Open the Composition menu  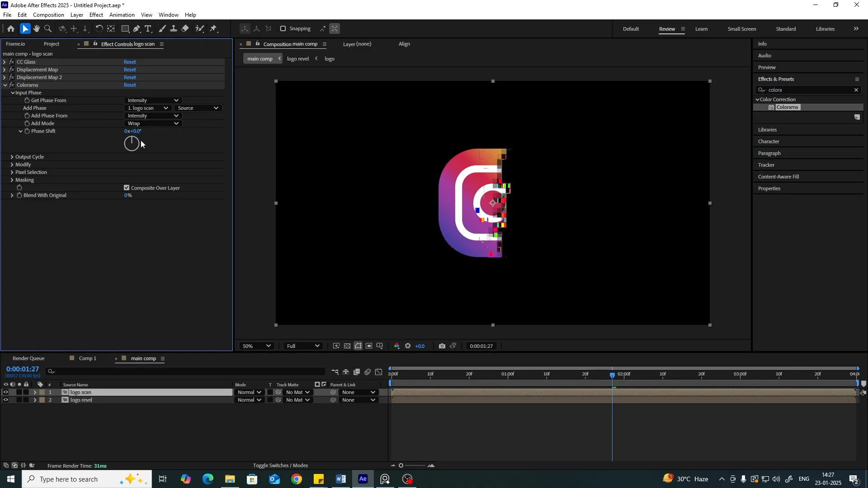pyautogui.click(x=48, y=15)
